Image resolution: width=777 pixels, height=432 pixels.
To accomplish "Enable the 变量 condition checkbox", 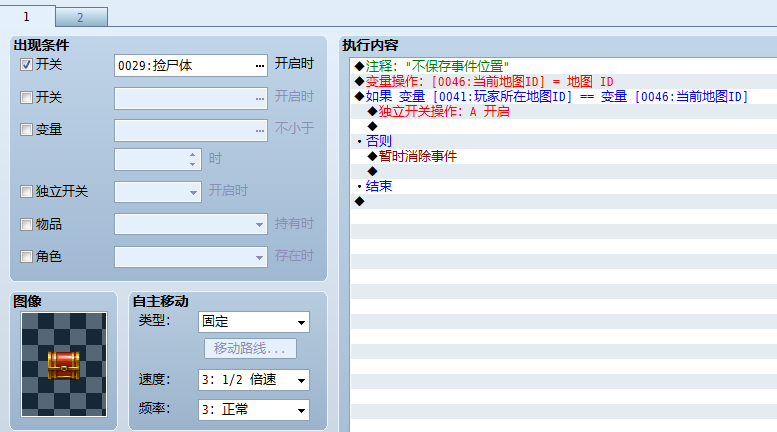I will [26, 130].
